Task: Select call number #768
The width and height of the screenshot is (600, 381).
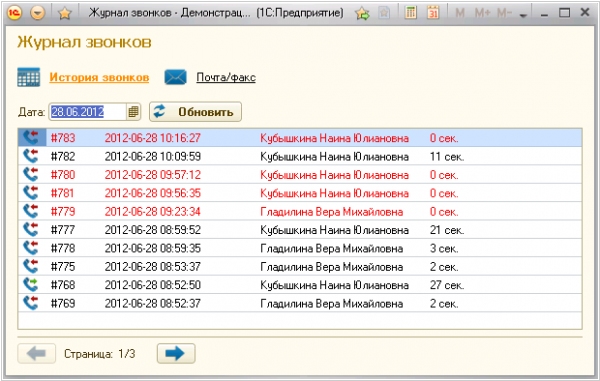Action: [x=63, y=285]
